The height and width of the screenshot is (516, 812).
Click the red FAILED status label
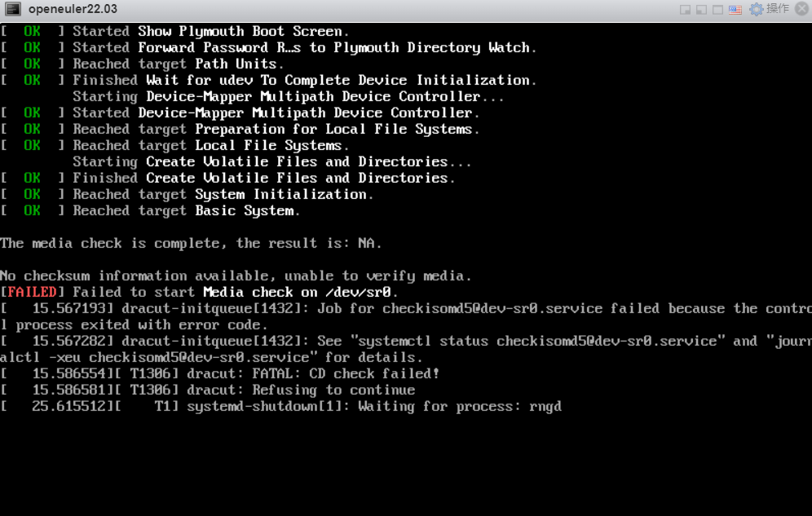33,292
